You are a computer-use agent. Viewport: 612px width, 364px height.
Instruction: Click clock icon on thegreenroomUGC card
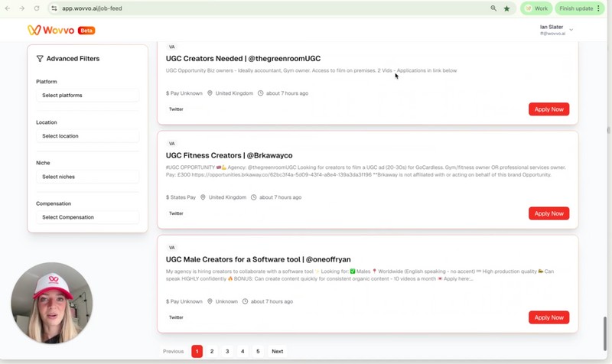[260, 93]
